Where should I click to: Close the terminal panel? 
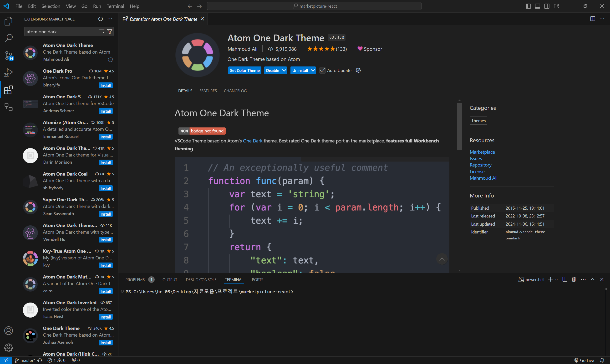tap(602, 279)
